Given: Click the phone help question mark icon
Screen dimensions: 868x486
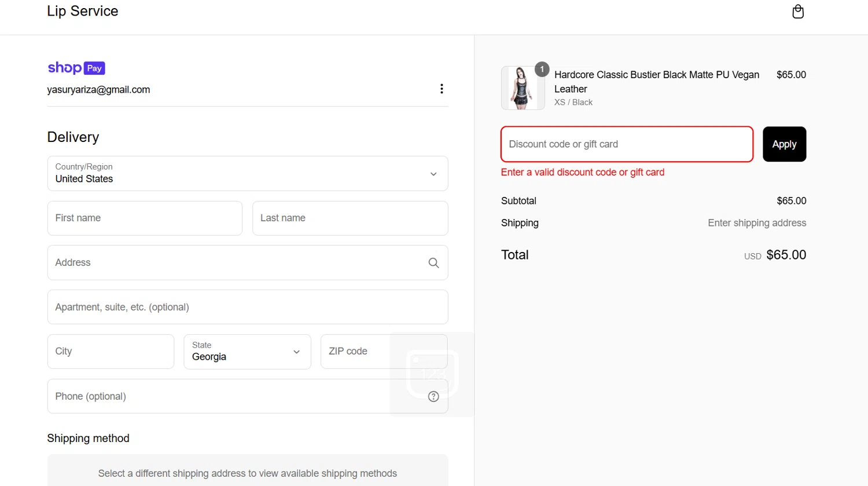Looking at the screenshot, I should [433, 397].
